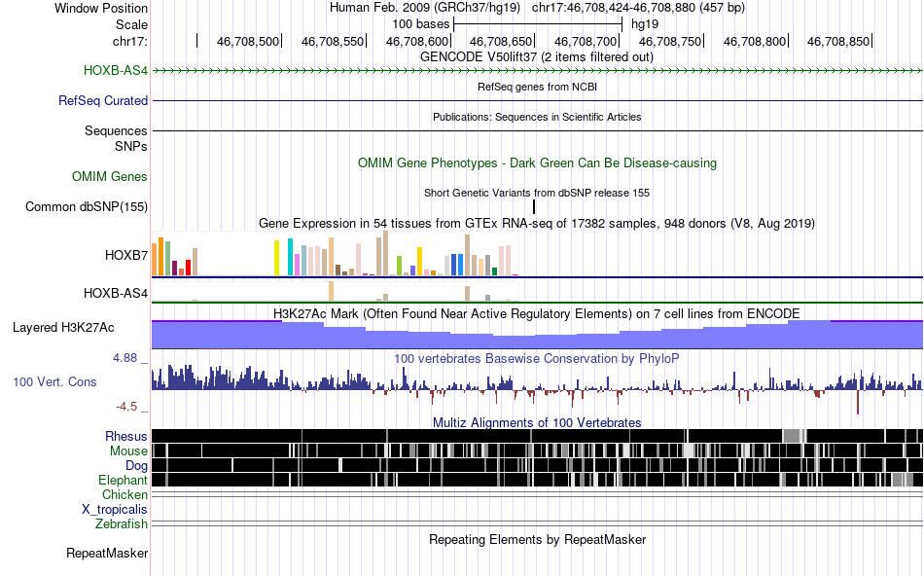The width and height of the screenshot is (924, 576).
Task: Select the Rhesus species label
Action: click(x=126, y=436)
